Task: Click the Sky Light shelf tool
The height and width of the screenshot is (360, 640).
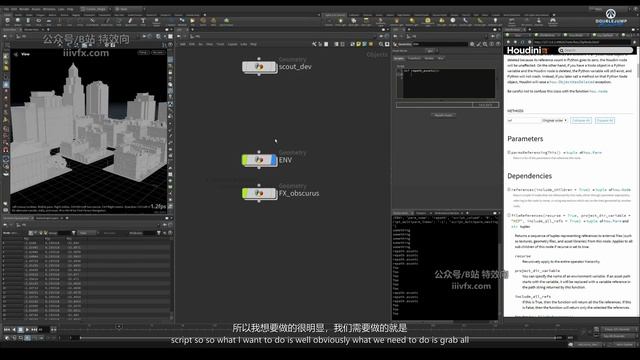Action: coord(442,20)
